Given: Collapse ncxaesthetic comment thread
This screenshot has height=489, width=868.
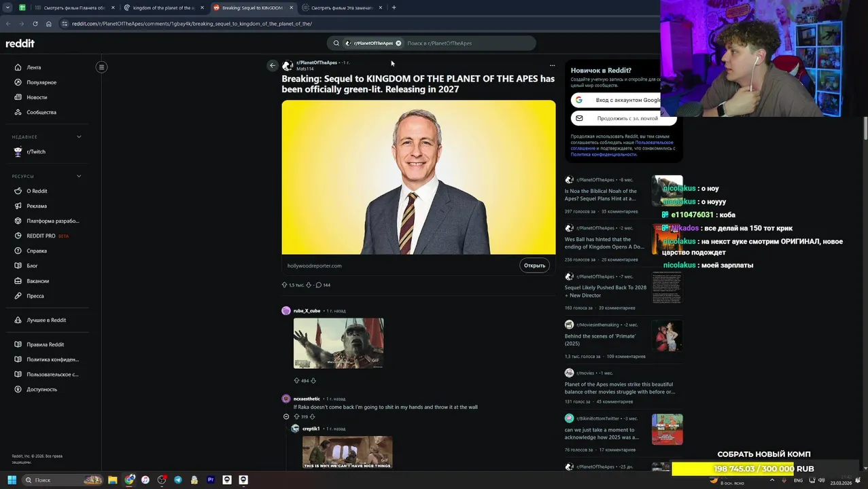Looking at the screenshot, I should click(286, 416).
